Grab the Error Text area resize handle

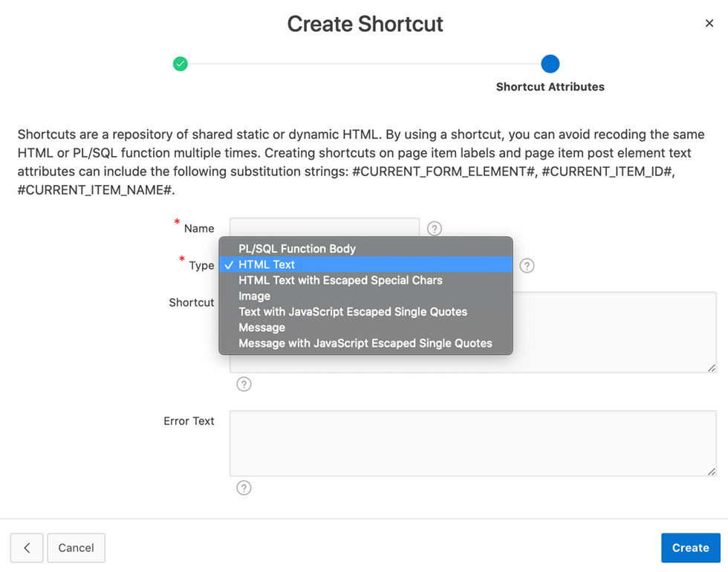pyautogui.click(x=711, y=471)
